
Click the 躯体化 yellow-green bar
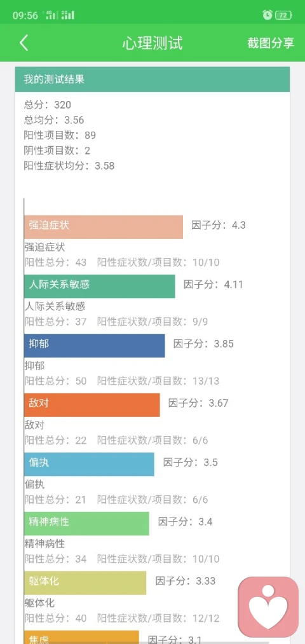(85, 583)
